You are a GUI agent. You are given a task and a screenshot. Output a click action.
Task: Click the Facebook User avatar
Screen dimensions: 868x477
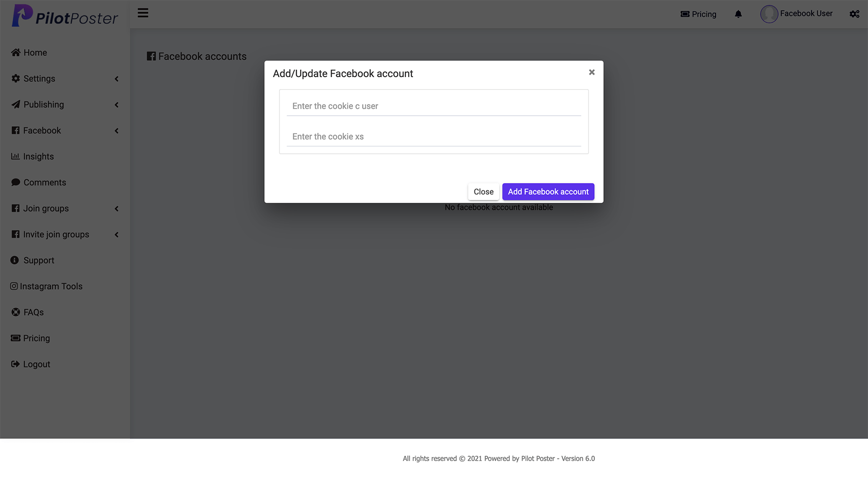[x=769, y=14]
